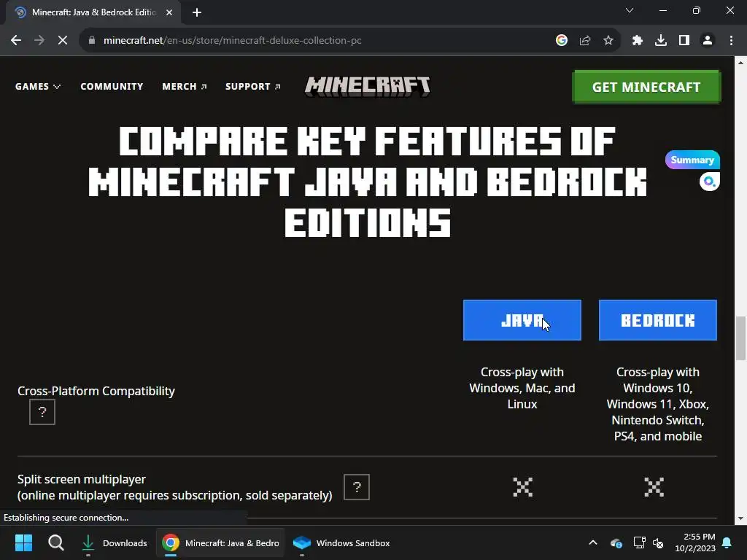Open a new browser tab
Viewport: 747px width, 560px height.
197,12
